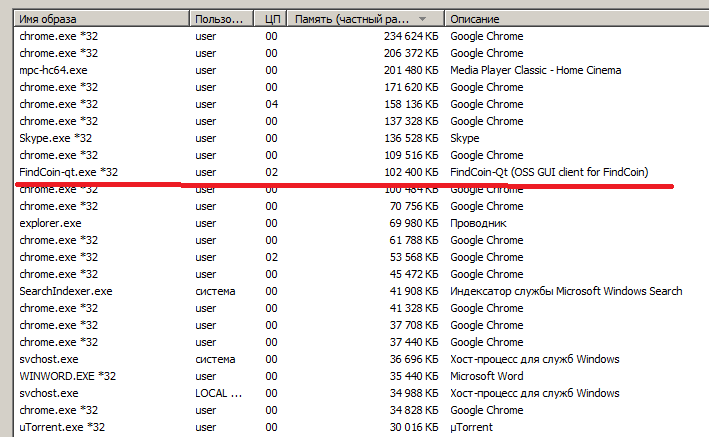Viewport: 709px width, 437px height.
Task: Select the svchost.exe row owned by LOCAL
Action: pos(361,393)
